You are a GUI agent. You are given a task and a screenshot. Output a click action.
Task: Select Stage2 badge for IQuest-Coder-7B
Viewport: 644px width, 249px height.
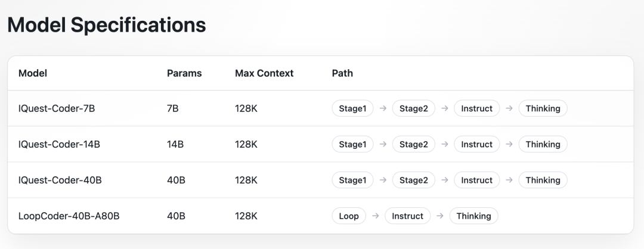tap(413, 108)
